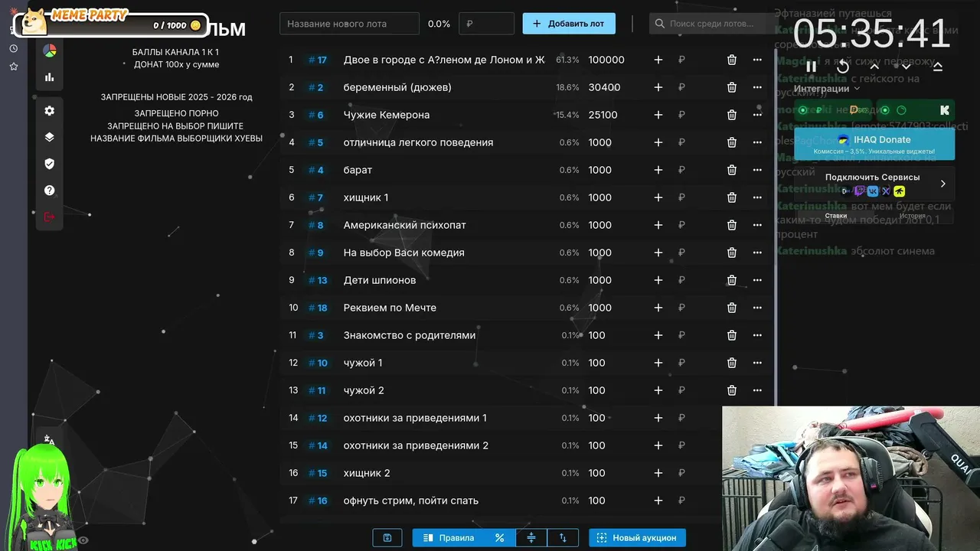980x551 pixels.
Task: Click the streamer webcam thumbnail
Action: (x=851, y=478)
